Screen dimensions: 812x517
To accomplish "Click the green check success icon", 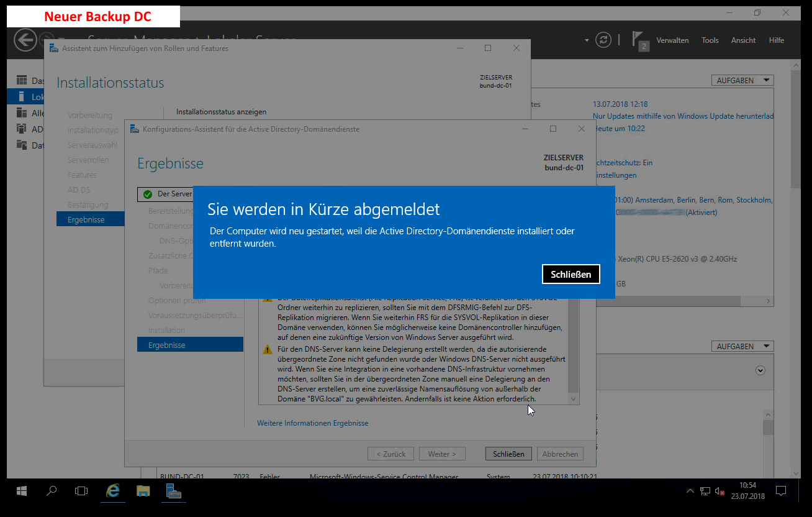I will (x=147, y=194).
